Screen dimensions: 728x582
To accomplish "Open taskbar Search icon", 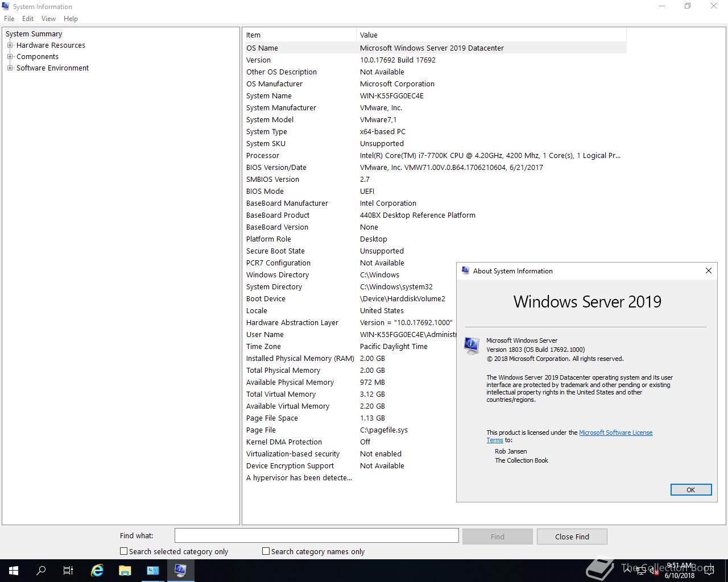I will click(x=41, y=570).
